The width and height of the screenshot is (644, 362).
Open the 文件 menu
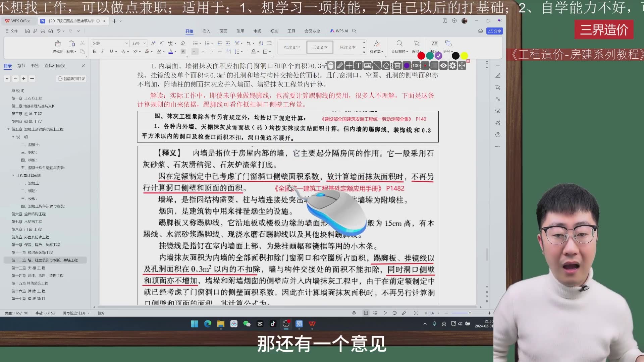pyautogui.click(x=12, y=31)
